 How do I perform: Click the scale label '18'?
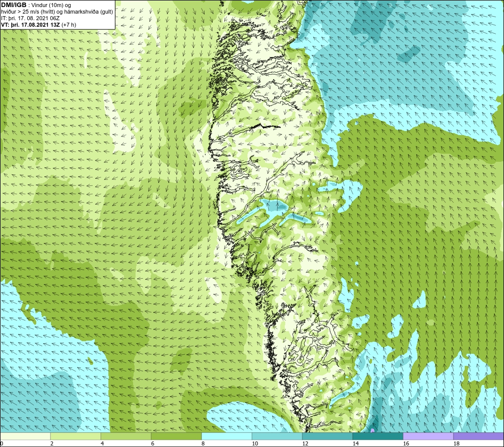[x=456, y=443]
